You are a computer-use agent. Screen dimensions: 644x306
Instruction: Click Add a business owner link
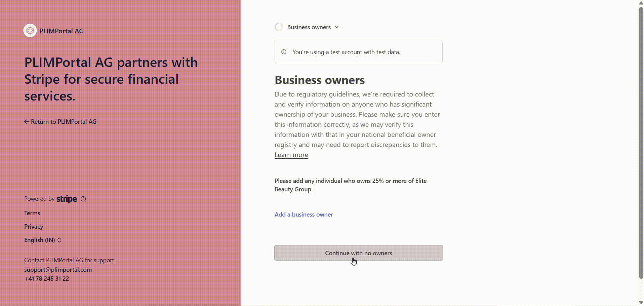click(x=304, y=215)
